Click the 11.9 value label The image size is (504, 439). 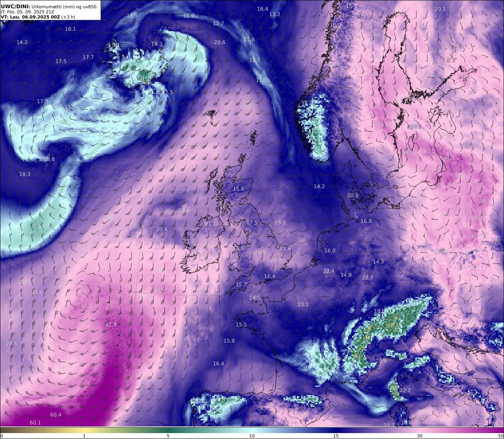pyautogui.click(x=189, y=15)
